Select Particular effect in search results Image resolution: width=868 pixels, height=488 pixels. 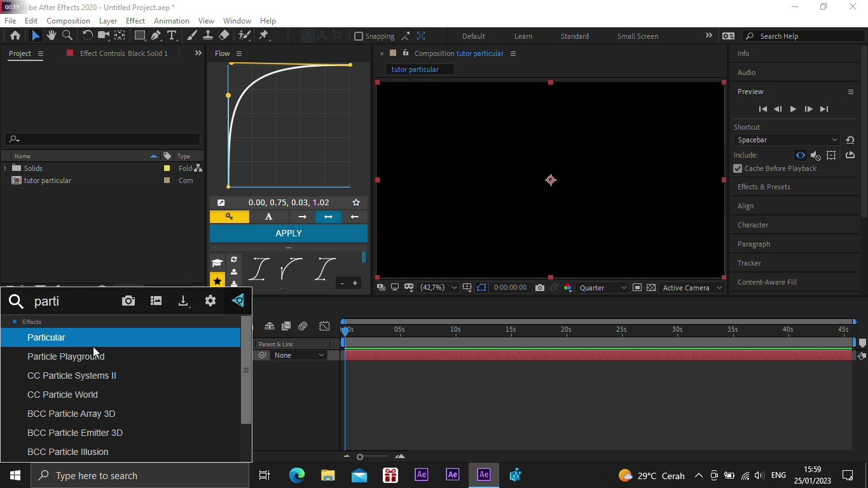point(120,337)
